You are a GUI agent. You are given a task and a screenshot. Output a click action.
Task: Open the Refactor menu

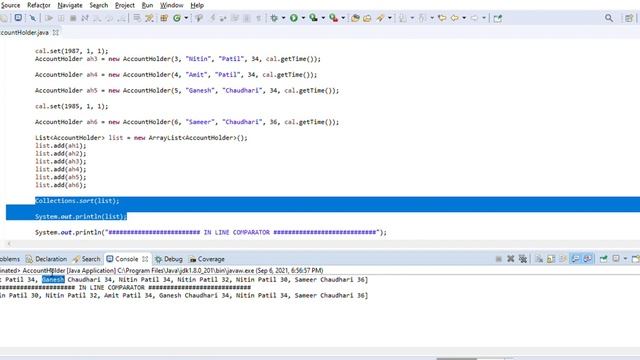[x=39, y=5]
